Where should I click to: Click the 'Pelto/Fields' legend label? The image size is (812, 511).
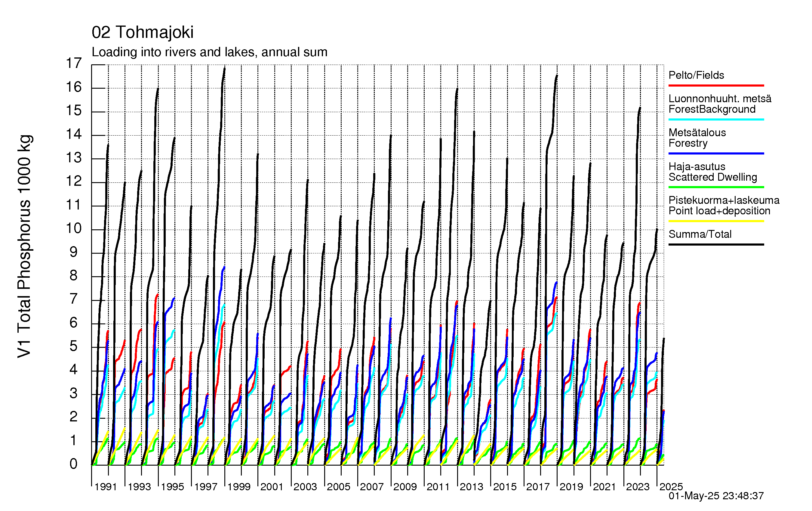pyautogui.click(x=696, y=75)
